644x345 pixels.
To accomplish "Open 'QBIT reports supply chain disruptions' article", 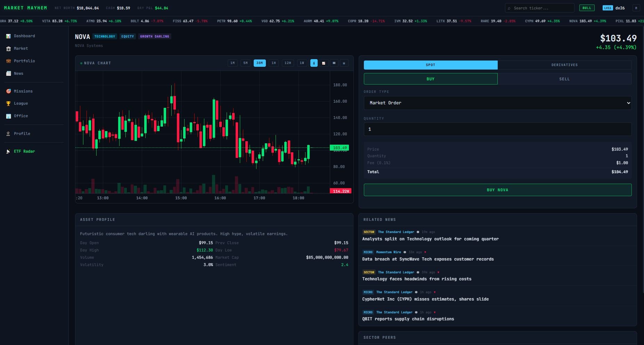I will pyautogui.click(x=408, y=319).
